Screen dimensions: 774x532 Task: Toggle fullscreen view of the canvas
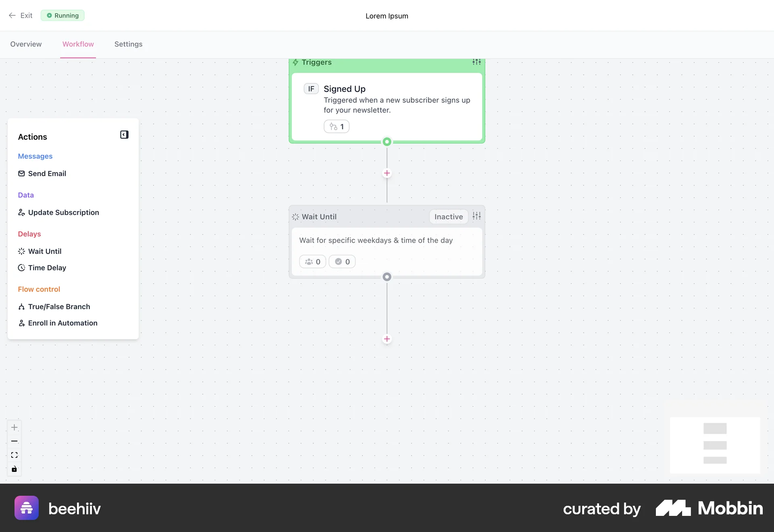14,455
